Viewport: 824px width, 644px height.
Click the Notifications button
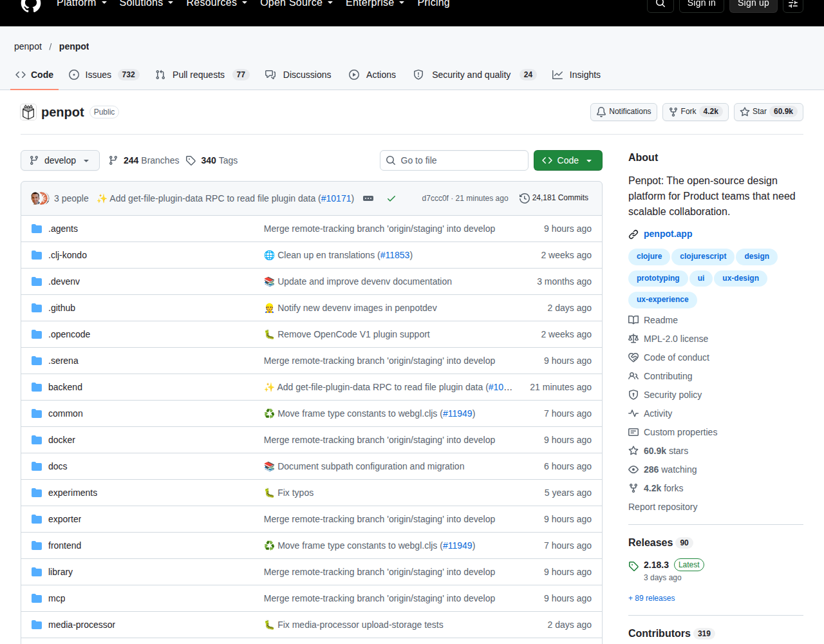[x=624, y=112]
